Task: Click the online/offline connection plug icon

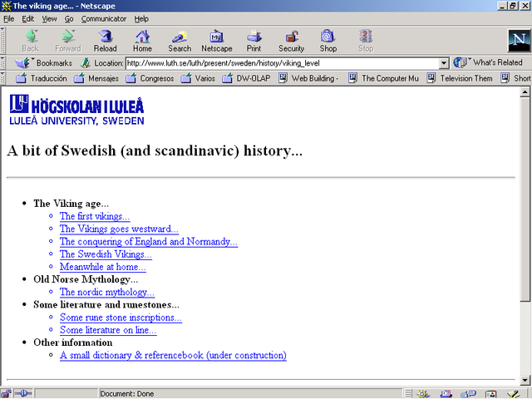Action: click(x=23, y=393)
